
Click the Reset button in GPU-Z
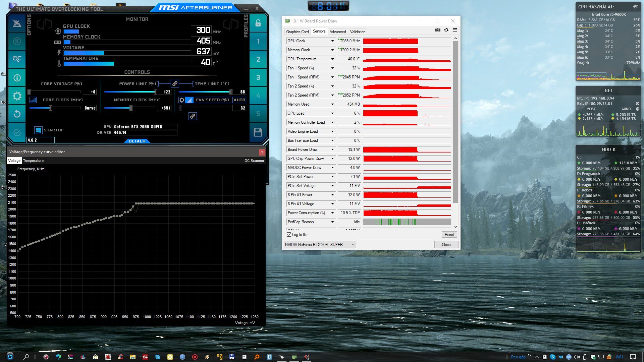(x=449, y=235)
